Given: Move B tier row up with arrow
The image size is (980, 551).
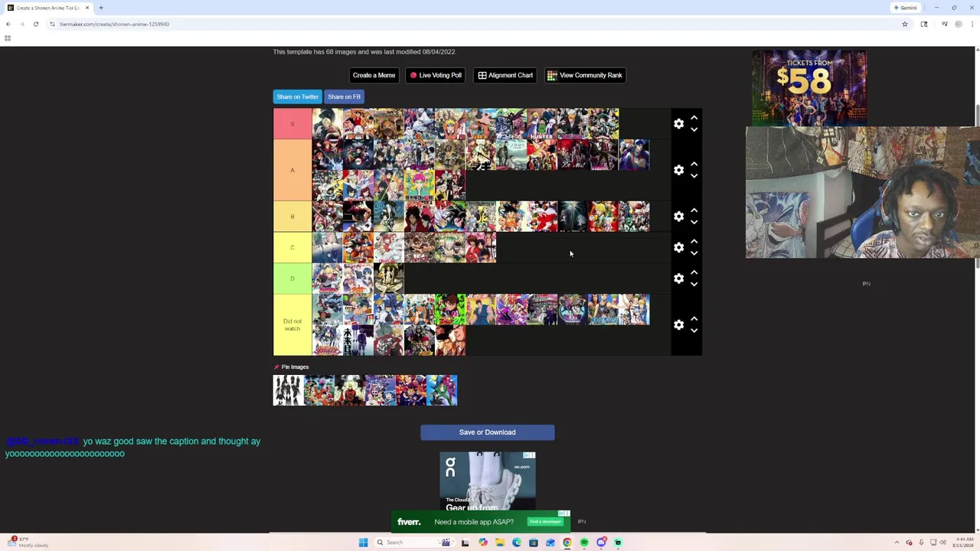Looking at the screenshot, I should point(694,210).
